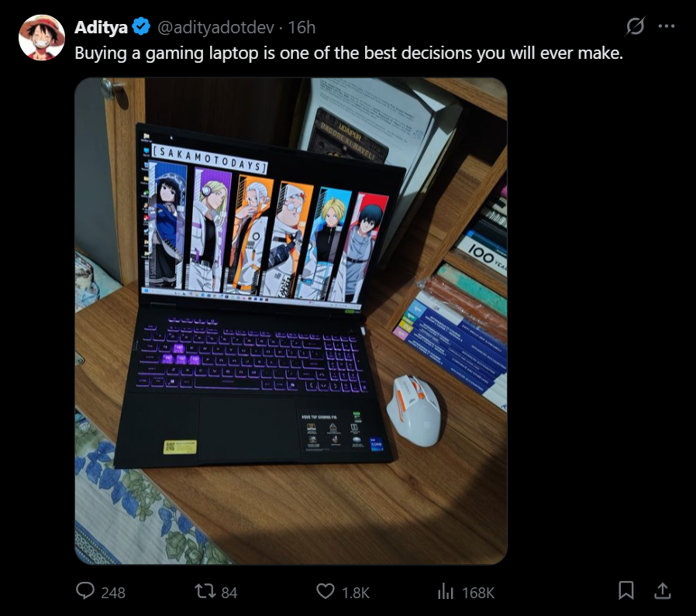
Task: Repost the tweet with retweet arrows
Action: tap(205, 591)
